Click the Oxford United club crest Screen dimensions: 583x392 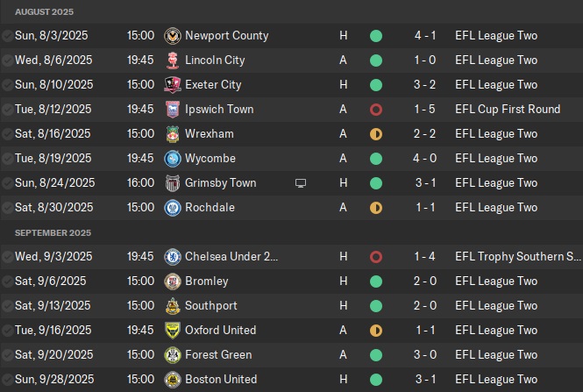172,331
